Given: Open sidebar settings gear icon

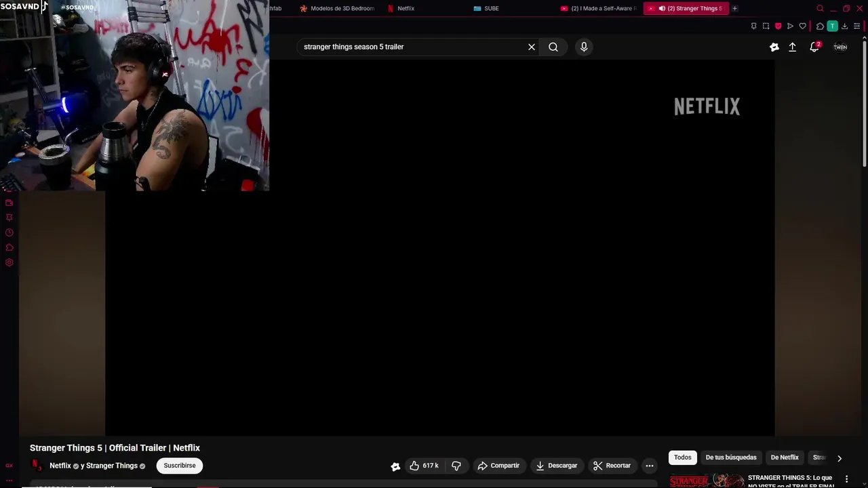Looking at the screenshot, I should click(x=9, y=262).
